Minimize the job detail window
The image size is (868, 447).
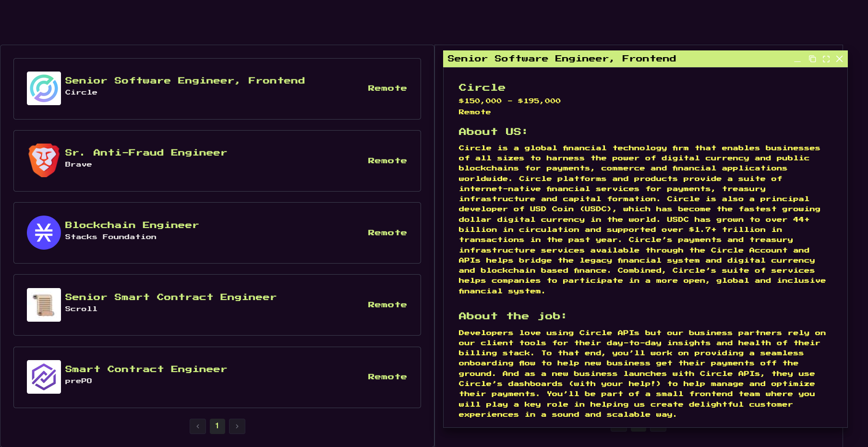coord(797,59)
